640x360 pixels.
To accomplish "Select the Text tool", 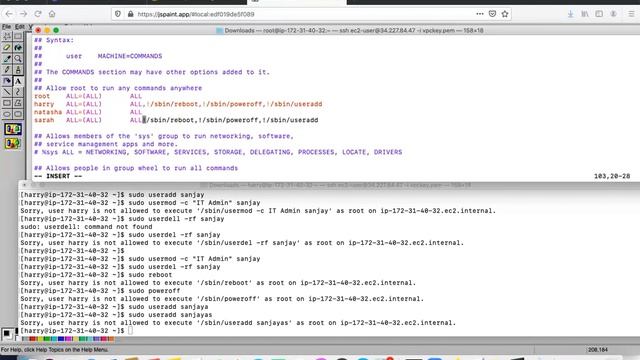I will point(18,81).
